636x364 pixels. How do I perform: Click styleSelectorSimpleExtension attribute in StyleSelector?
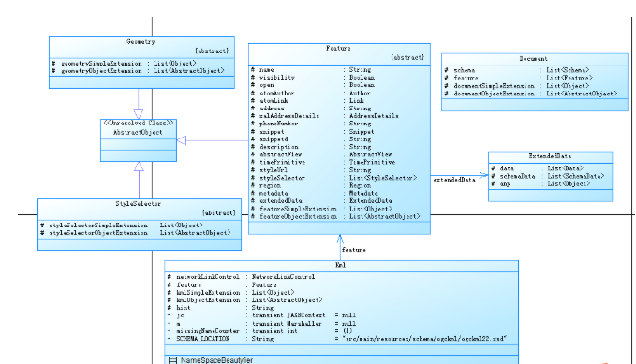121,225
